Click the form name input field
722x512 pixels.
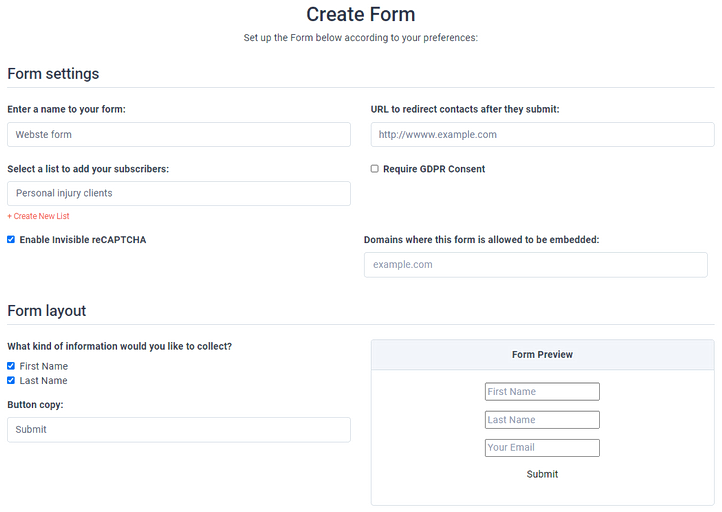click(x=178, y=135)
